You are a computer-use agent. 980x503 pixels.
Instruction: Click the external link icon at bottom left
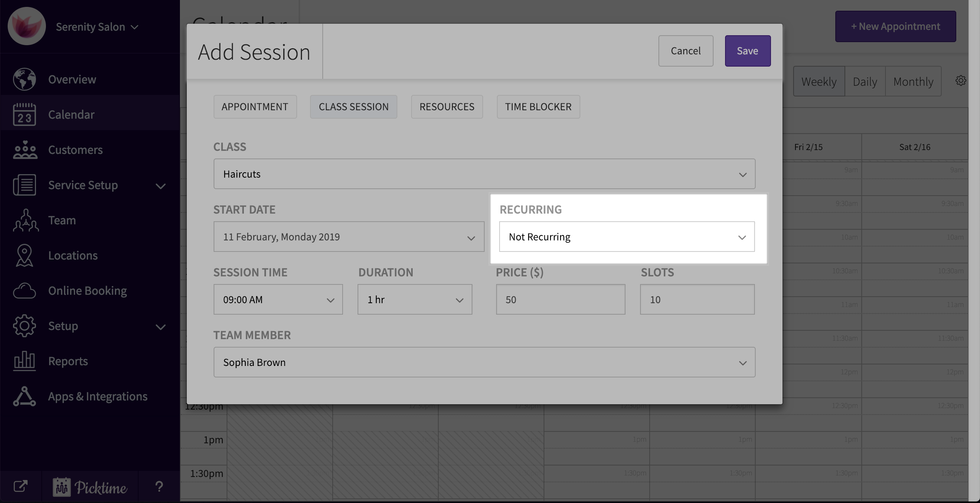tap(20, 487)
